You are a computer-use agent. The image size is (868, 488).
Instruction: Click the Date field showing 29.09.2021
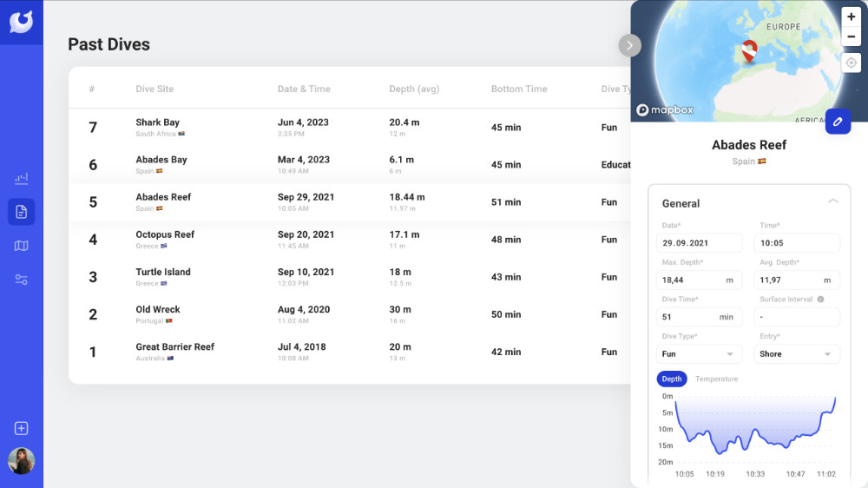coord(700,243)
